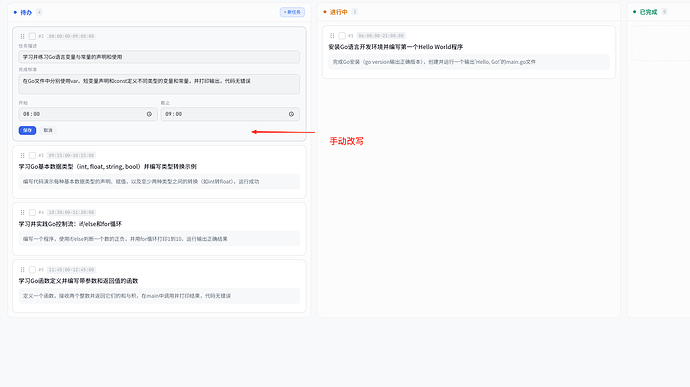Click time badge 06:00:00-23:00:00 on task #1
Viewport: 690px width, 387px height.
[x=381, y=36]
